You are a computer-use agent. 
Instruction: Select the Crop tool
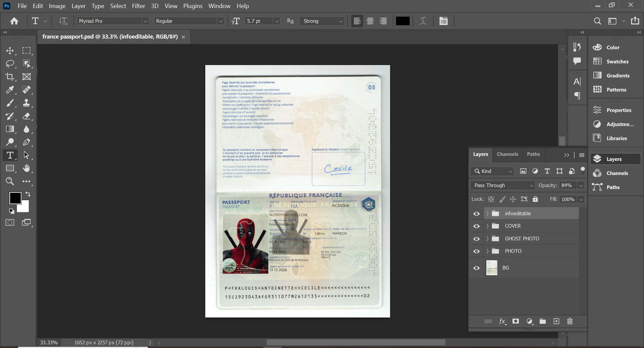tap(10, 76)
